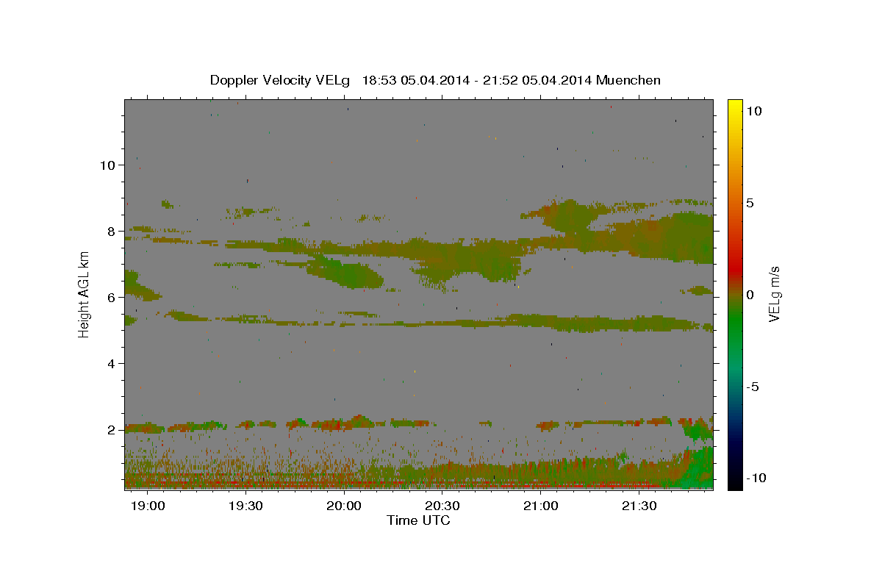Viewport: 882px width, 588px height.
Task: Click the 20:00 time tick label
Action: click(x=343, y=506)
